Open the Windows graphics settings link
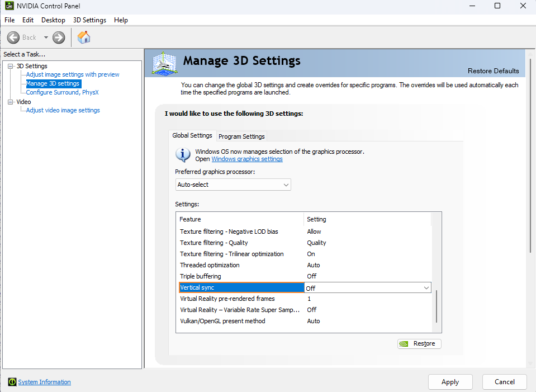 pyautogui.click(x=246, y=159)
